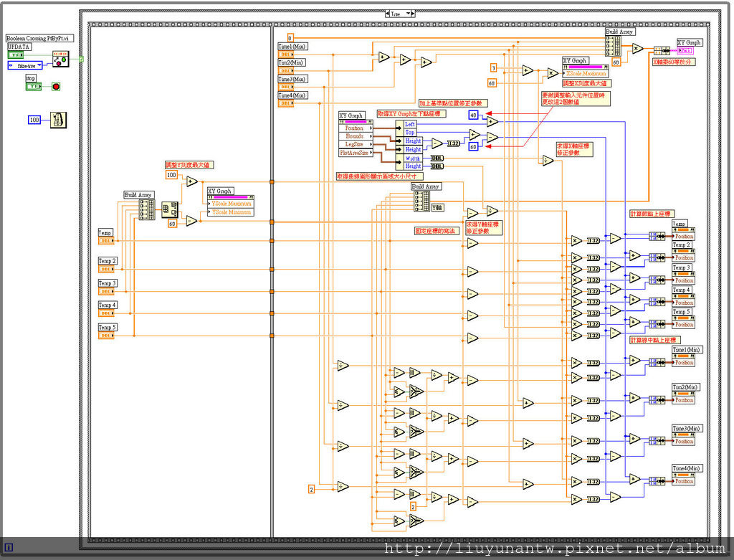Click the stop boolean control terminal
Image resolution: width=734 pixels, height=560 pixels.
click(34, 87)
